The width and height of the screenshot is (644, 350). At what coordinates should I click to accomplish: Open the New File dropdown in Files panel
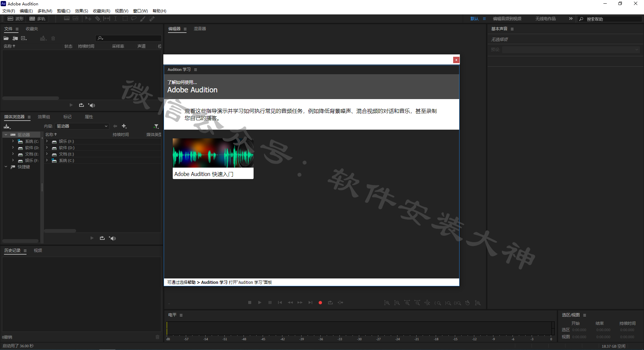(x=24, y=38)
